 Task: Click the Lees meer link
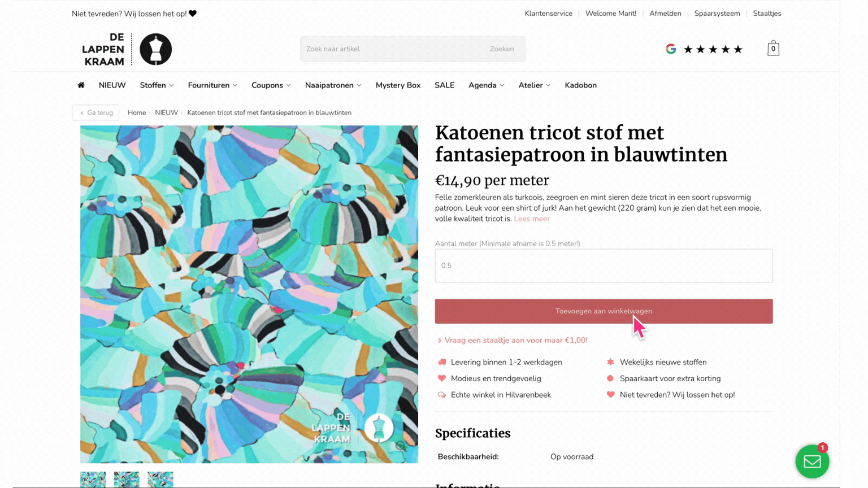pos(532,219)
